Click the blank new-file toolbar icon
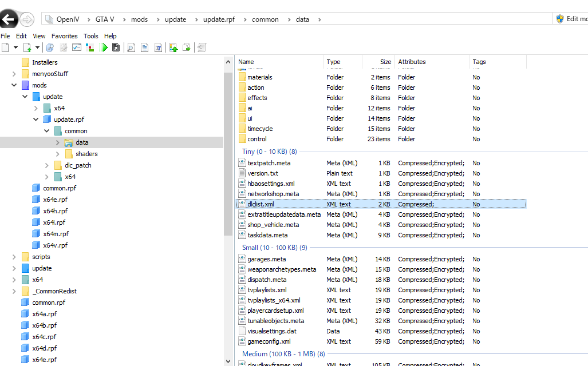The width and height of the screenshot is (588, 366). click(5, 47)
